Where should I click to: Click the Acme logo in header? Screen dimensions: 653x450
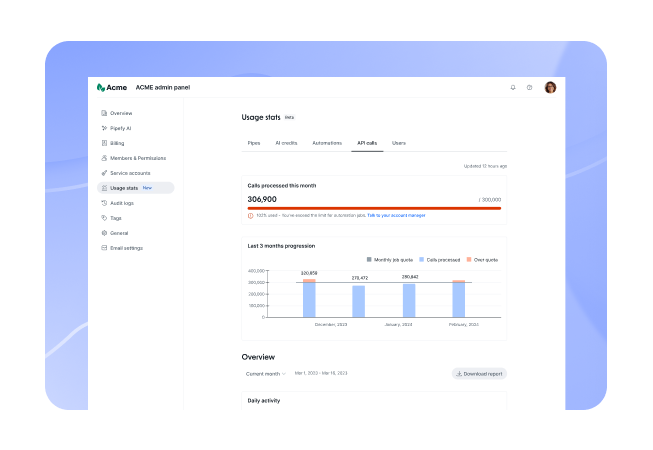coord(112,88)
